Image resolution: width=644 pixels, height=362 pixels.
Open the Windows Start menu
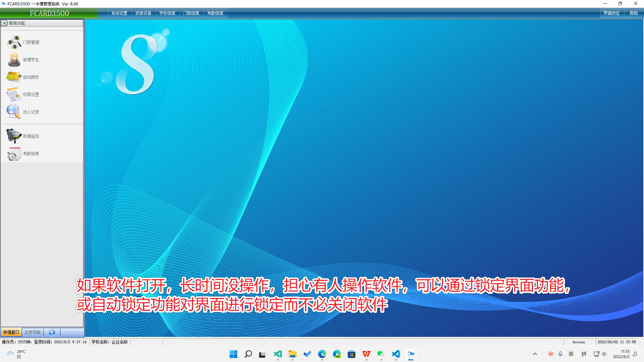click(233, 354)
